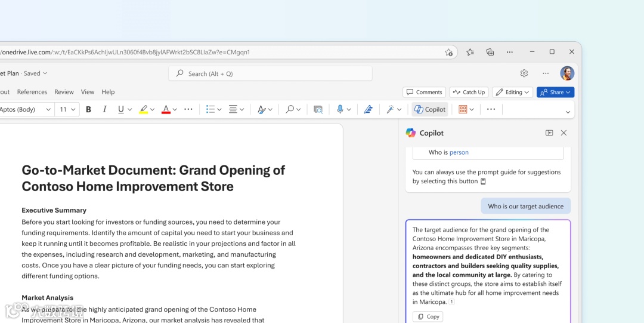Copy the Copilot response
644x323 pixels.
(428, 317)
